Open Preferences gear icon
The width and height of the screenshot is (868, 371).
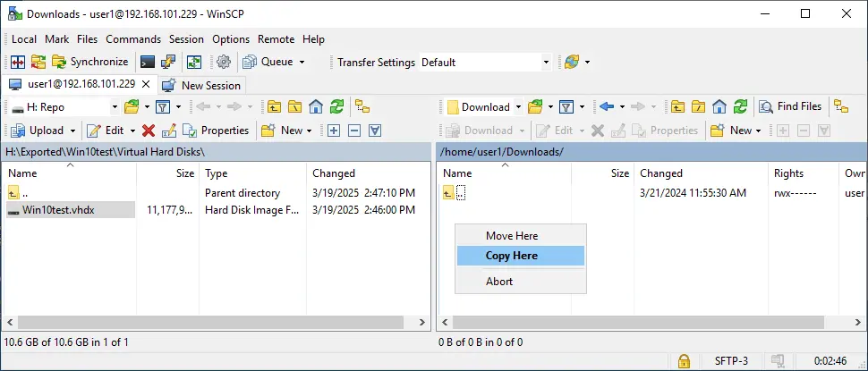pyautogui.click(x=224, y=62)
